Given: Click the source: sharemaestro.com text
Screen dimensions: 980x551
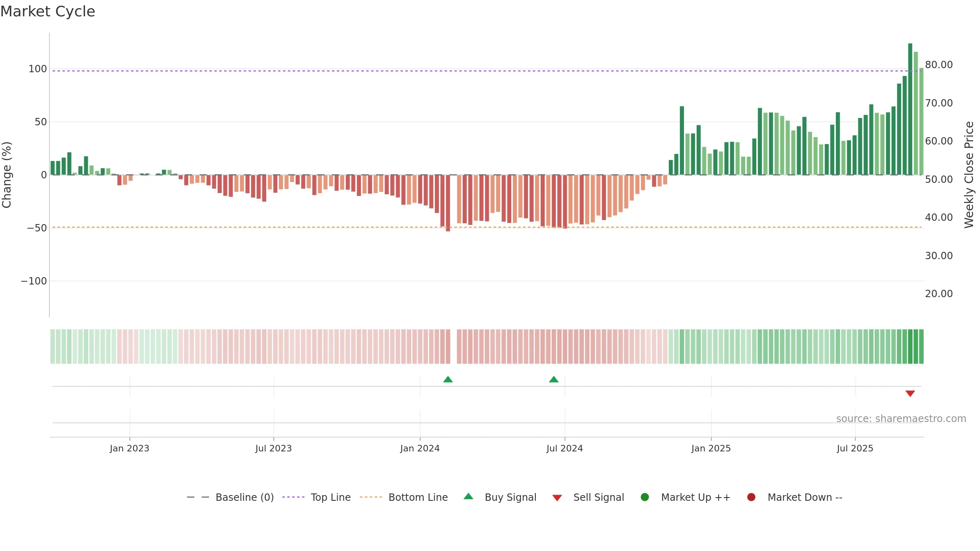Looking at the screenshot, I should click(901, 419).
